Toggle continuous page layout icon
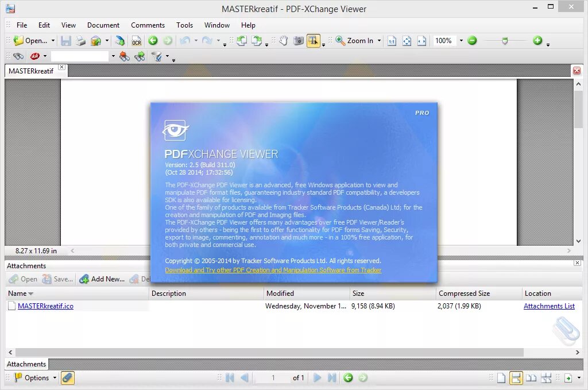The width and height of the screenshot is (588, 390). click(516, 377)
